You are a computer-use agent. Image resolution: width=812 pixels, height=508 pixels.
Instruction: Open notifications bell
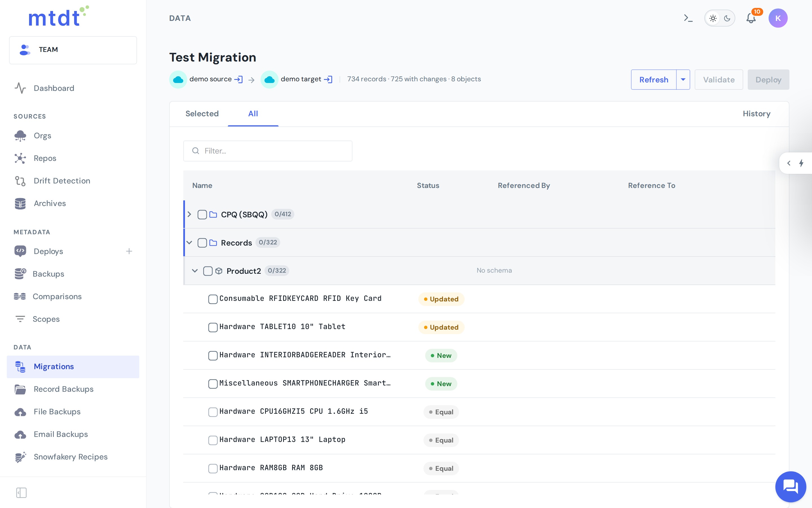pos(751,18)
